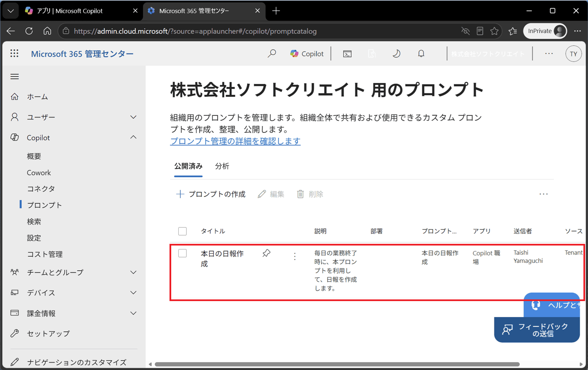This screenshot has width=588, height=370.
Task: Collapse navigation with the hamburger icon
Action: 15,76
